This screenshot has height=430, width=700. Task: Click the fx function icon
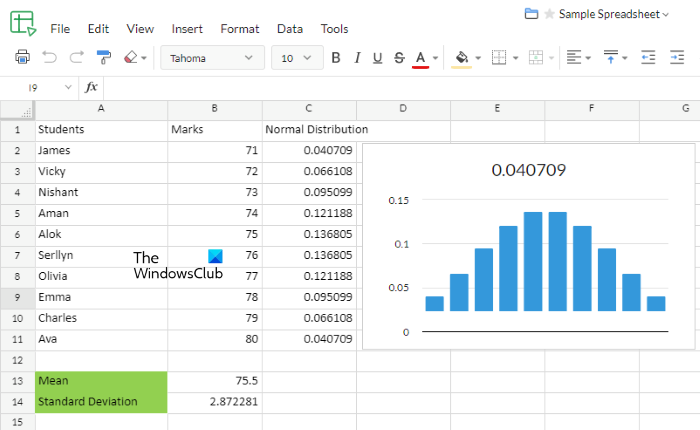(x=91, y=87)
